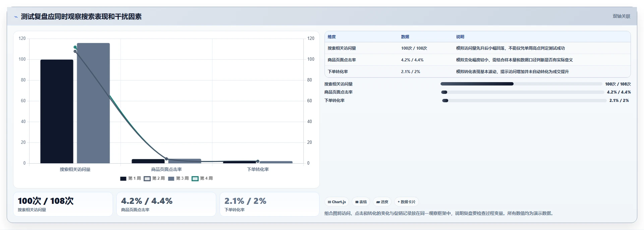Click progress value 2.1% / 2% beside bar
The height and width of the screenshot is (230, 644).
point(619,101)
